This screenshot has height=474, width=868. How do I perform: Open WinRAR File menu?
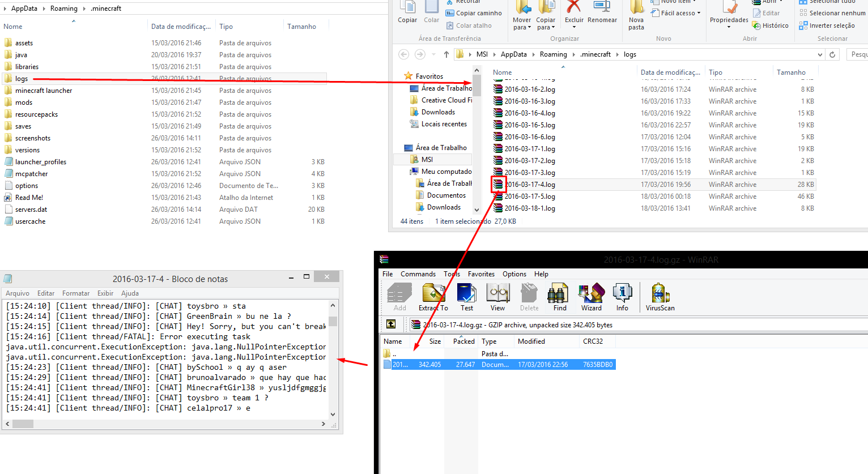[x=388, y=274]
